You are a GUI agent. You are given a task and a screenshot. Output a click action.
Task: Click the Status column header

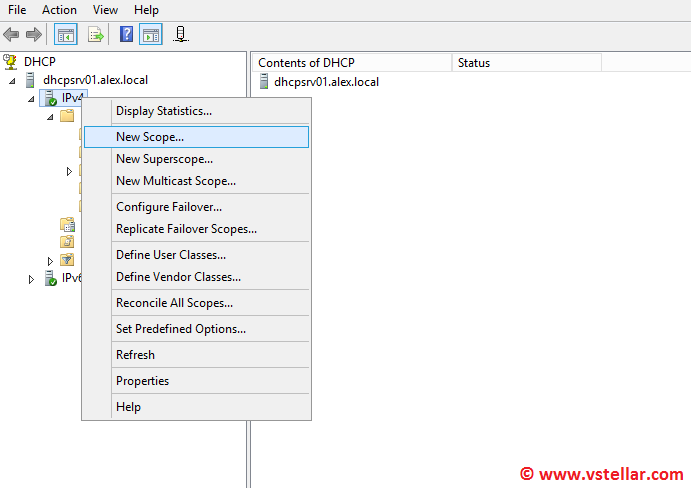[474, 63]
